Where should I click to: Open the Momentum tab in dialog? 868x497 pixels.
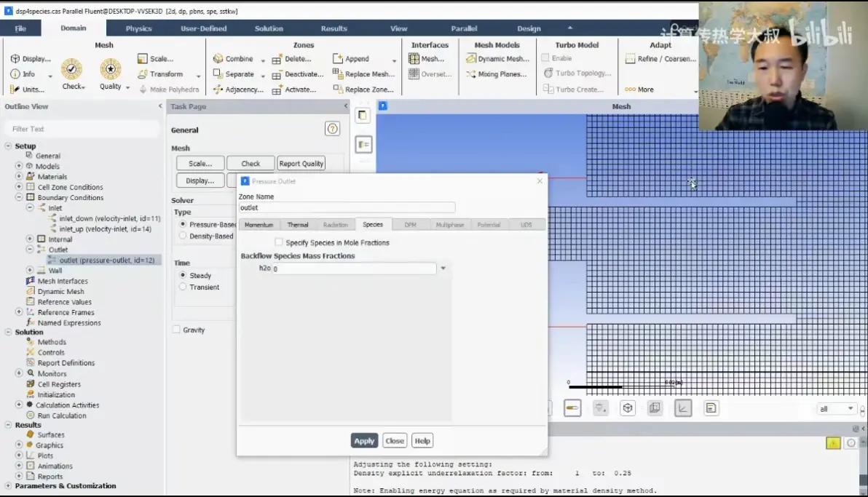coord(259,225)
